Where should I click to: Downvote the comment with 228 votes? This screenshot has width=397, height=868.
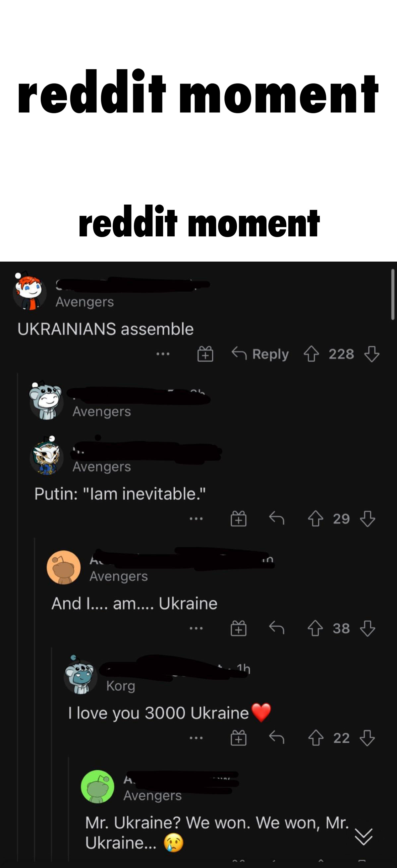[372, 354]
